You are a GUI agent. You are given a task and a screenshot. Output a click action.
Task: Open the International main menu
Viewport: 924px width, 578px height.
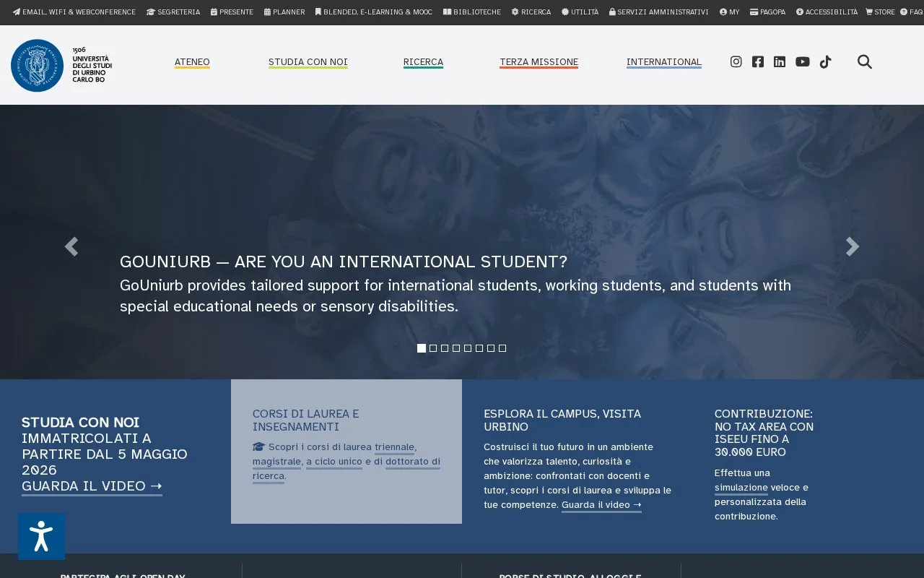pyautogui.click(x=664, y=62)
